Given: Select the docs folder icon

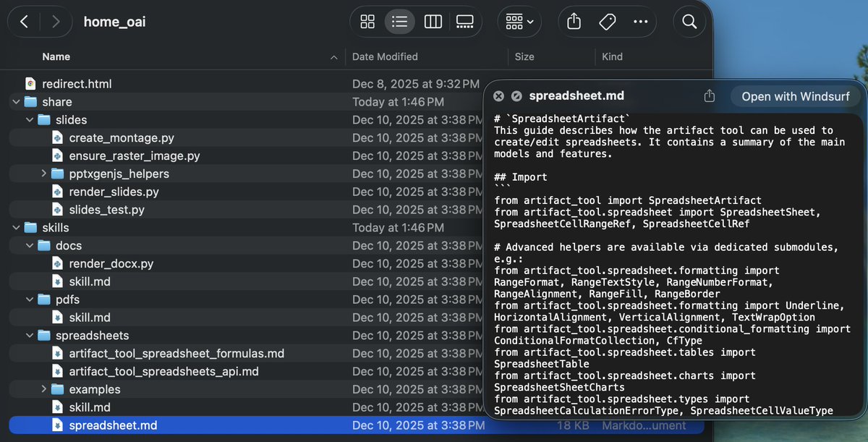Looking at the screenshot, I should (44, 246).
